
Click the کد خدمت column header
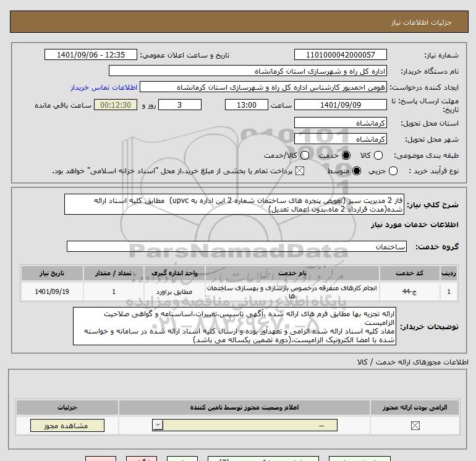[409, 273]
